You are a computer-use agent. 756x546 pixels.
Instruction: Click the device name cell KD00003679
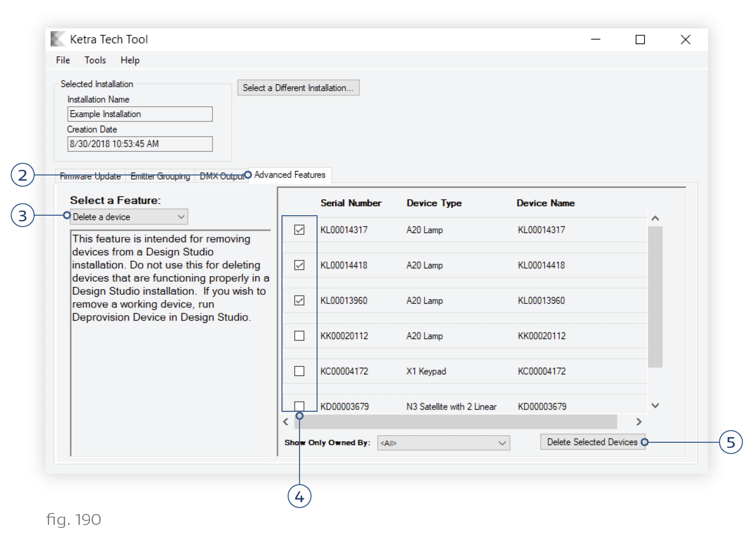point(542,407)
